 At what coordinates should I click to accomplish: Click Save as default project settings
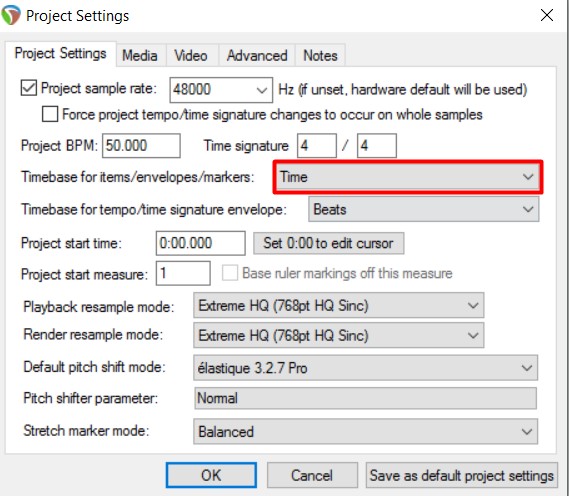(x=462, y=475)
